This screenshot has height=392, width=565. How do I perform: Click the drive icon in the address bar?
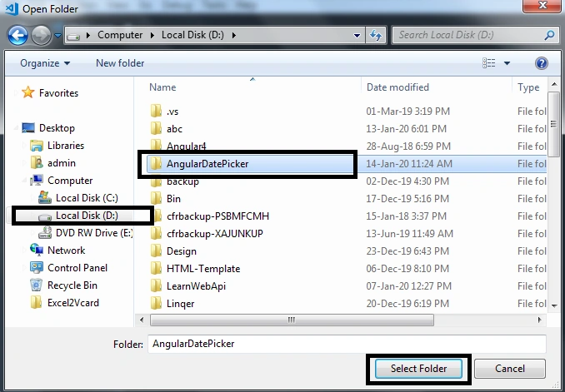tap(73, 36)
